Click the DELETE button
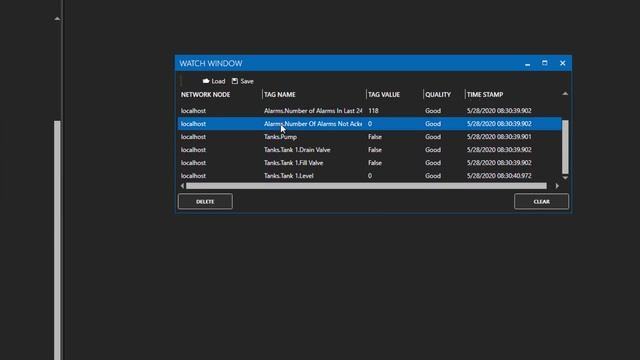This screenshot has width=640, height=360. click(x=205, y=201)
